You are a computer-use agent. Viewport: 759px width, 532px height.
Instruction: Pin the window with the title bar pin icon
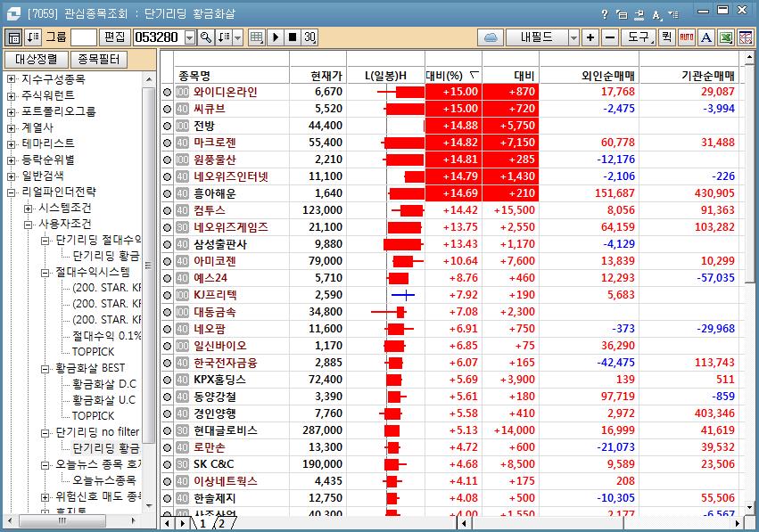click(639, 14)
